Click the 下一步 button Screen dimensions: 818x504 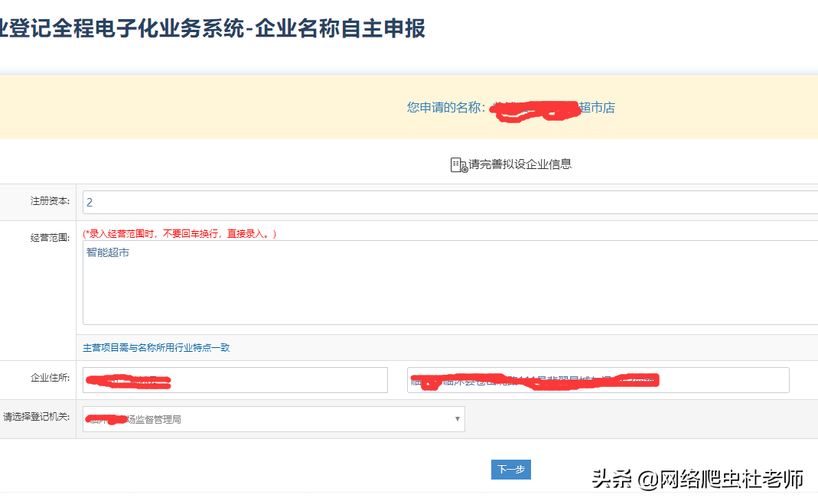(510, 470)
